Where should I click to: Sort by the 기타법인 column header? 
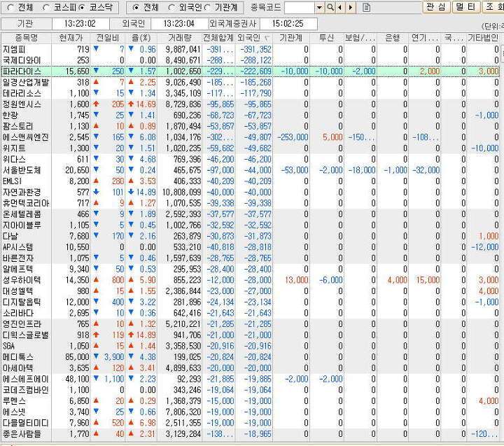click(x=483, y=38)
